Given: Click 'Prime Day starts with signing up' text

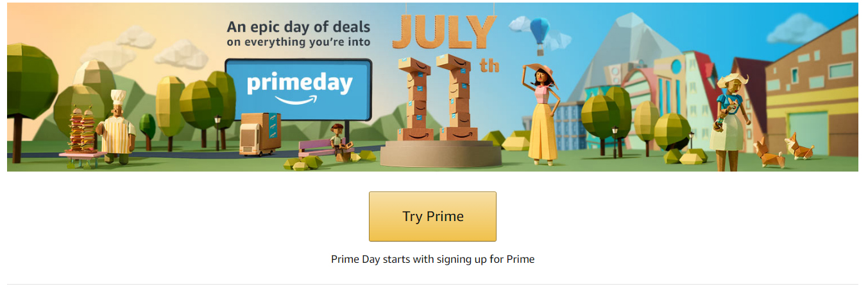Looking at the screenshot, I should pos(432,260).
